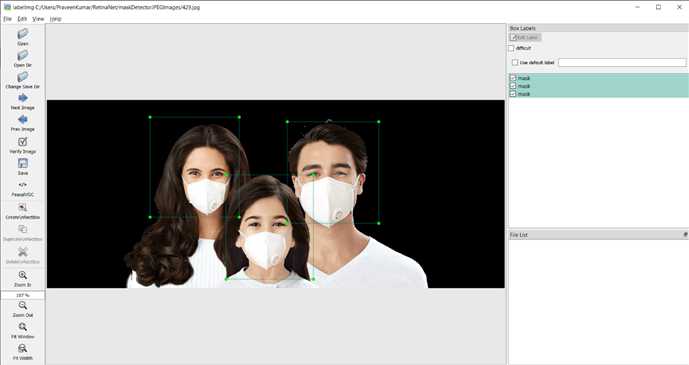Open the Help menu

[x=55, y=19]
